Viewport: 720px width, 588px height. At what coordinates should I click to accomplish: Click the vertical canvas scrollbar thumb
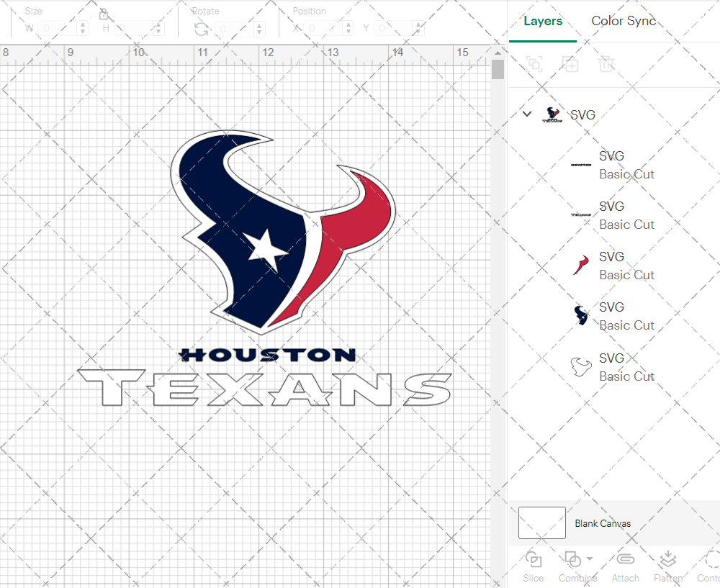coord(498,70)
